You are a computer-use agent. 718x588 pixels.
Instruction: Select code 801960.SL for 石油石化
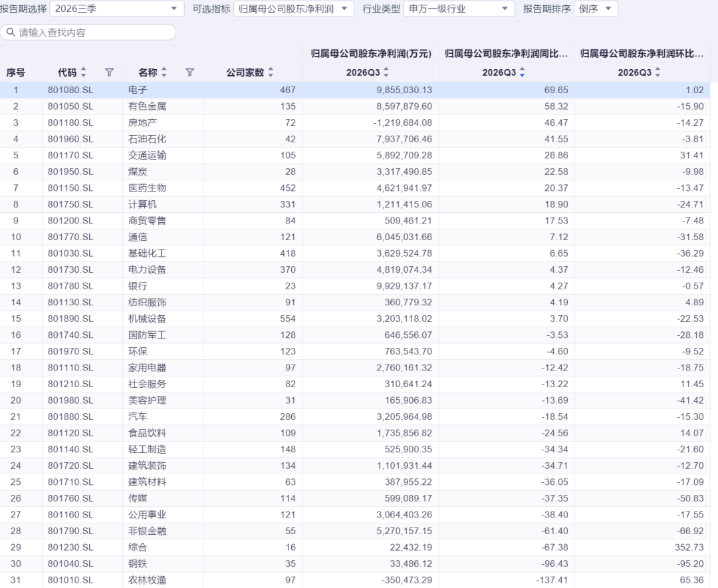pos(70,139)
